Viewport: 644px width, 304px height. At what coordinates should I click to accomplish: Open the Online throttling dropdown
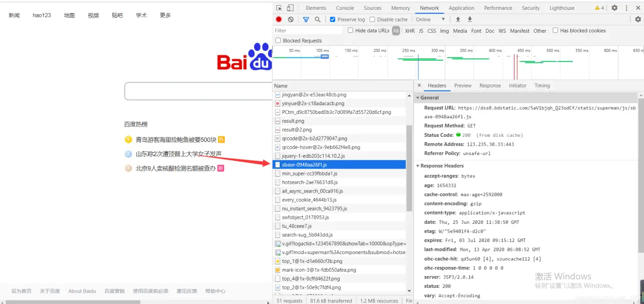coord(430,20)
